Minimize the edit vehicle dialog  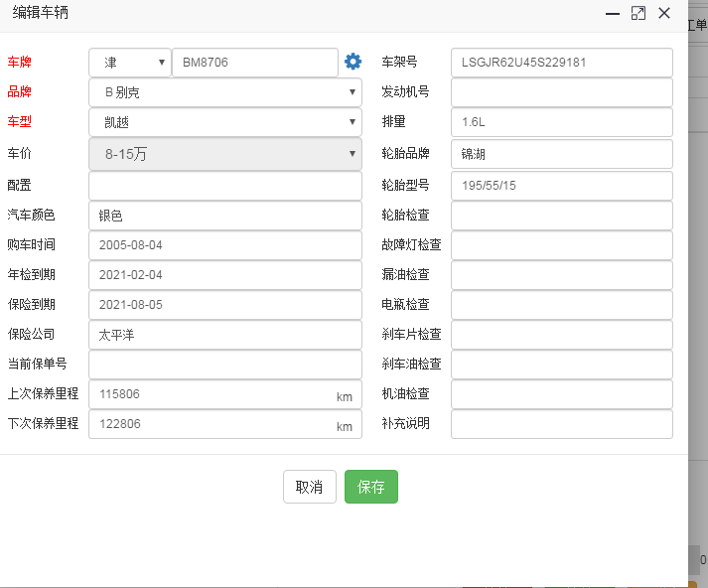613,14
